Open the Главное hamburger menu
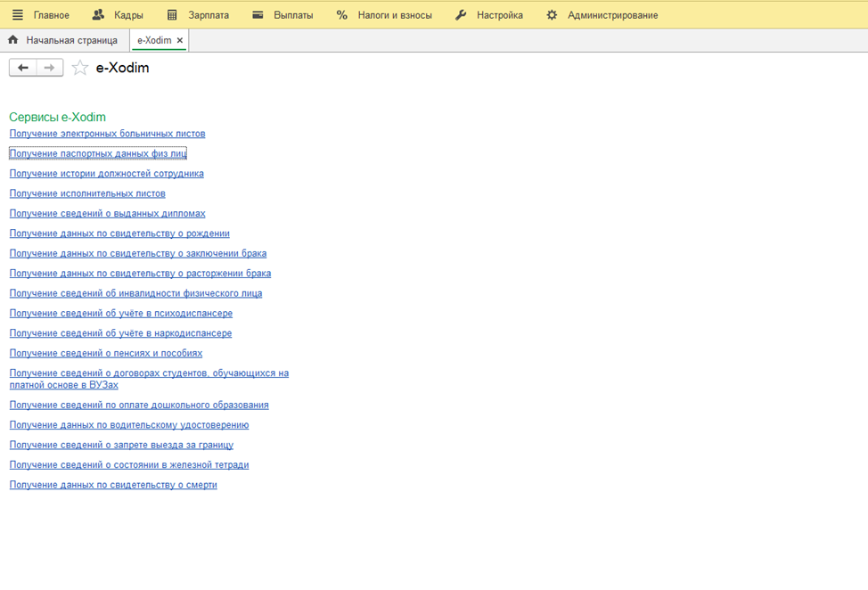The image size is (868, 590). (x=41, y=15)
